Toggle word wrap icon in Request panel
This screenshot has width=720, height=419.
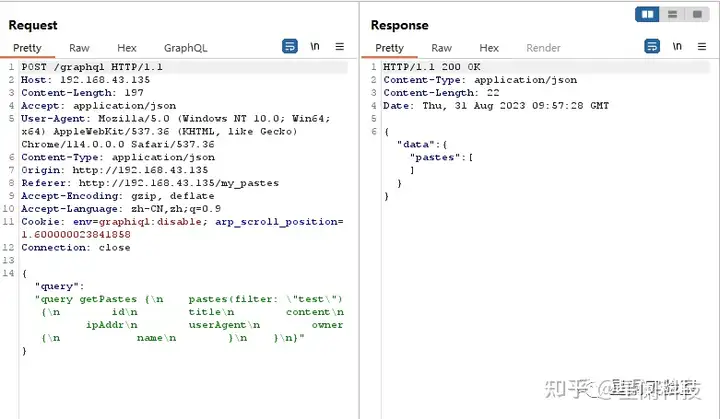tap(290, 46)
